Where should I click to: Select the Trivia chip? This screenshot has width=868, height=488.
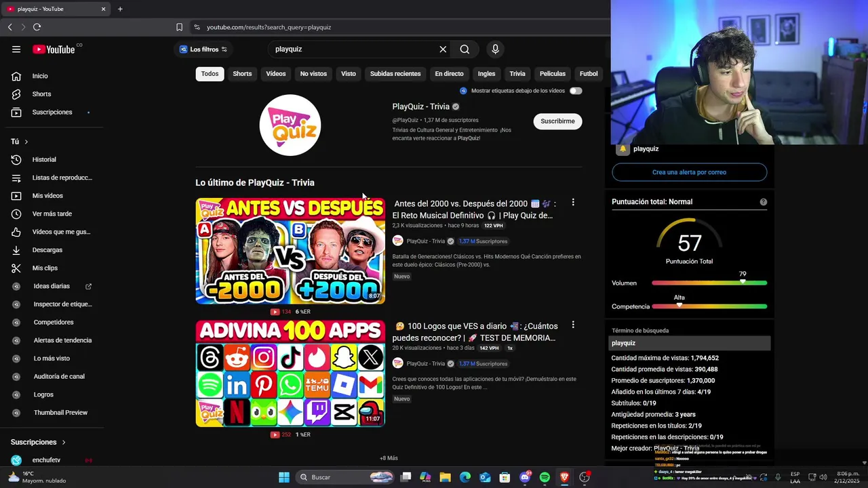pyautogui.click(x=517, y=74)
